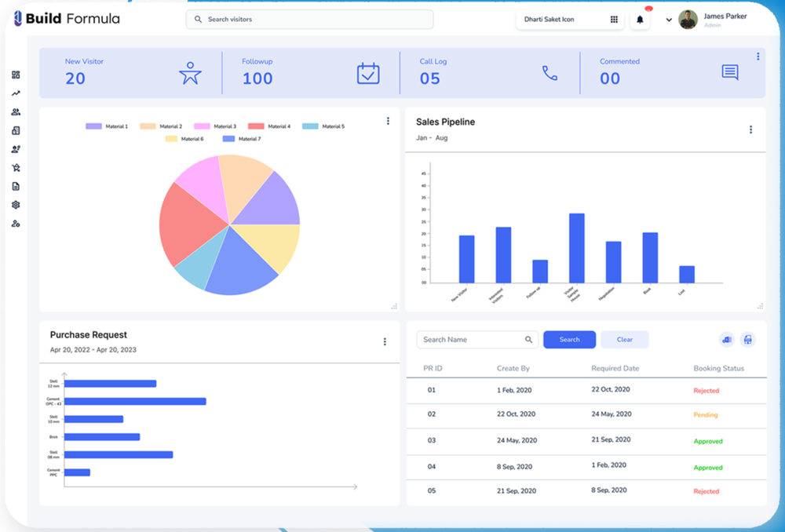Open the settings gear icon in sidebar
Screen dimensions: 785x532
coord(16,205)
